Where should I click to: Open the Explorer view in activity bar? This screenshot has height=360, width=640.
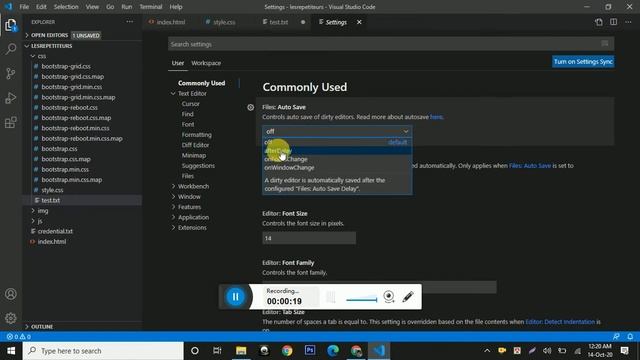11,25
